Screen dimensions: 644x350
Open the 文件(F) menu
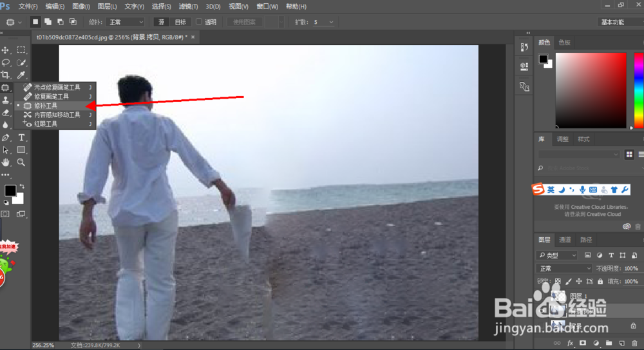click(x=28, y=6)
